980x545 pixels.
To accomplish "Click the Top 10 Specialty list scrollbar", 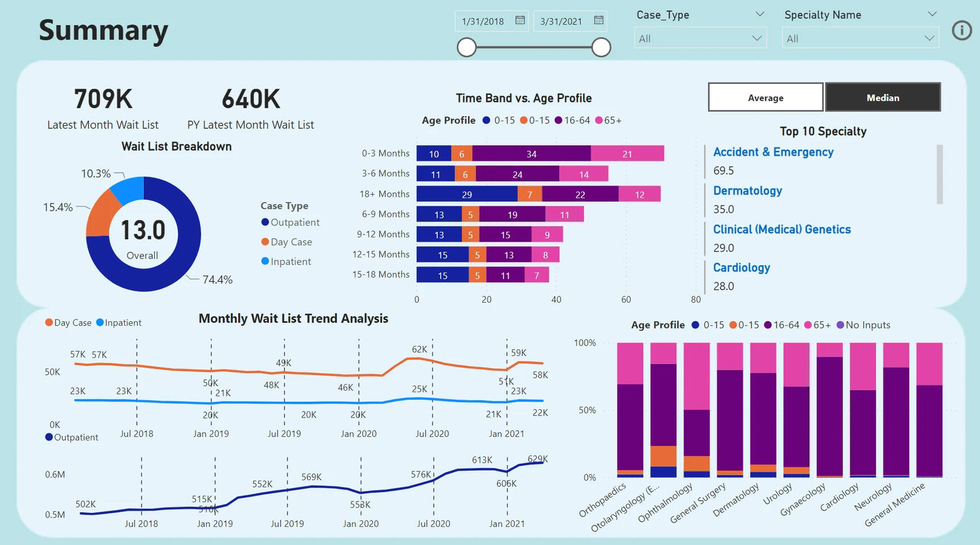I will click(939, 174).
